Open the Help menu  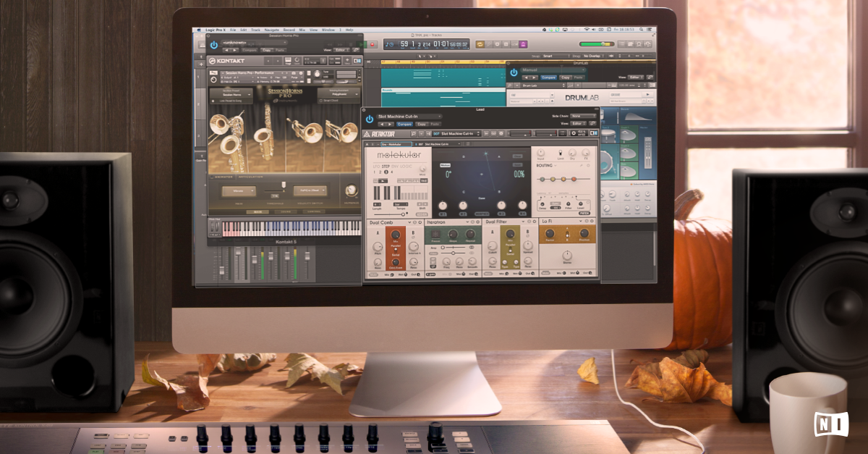349,30
